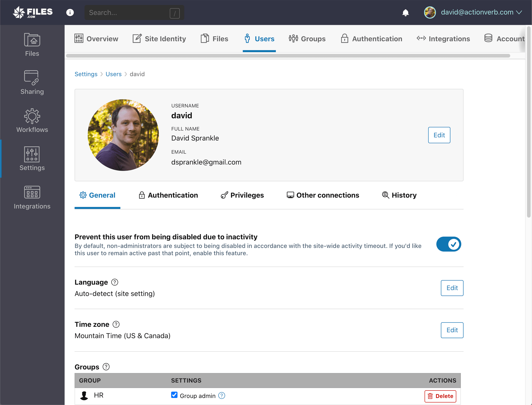The width and height of the screenshot is (532, 405).
Task: Click the Users breadcrumb link
Action: coord(114,74)
